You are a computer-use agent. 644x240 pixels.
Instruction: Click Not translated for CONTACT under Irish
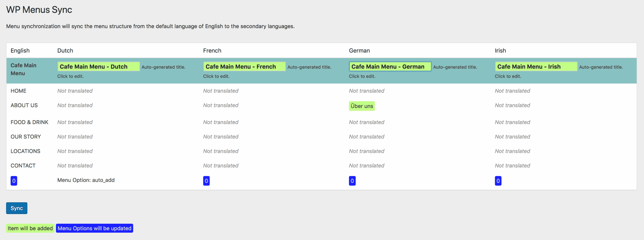[x=512, y=165]
